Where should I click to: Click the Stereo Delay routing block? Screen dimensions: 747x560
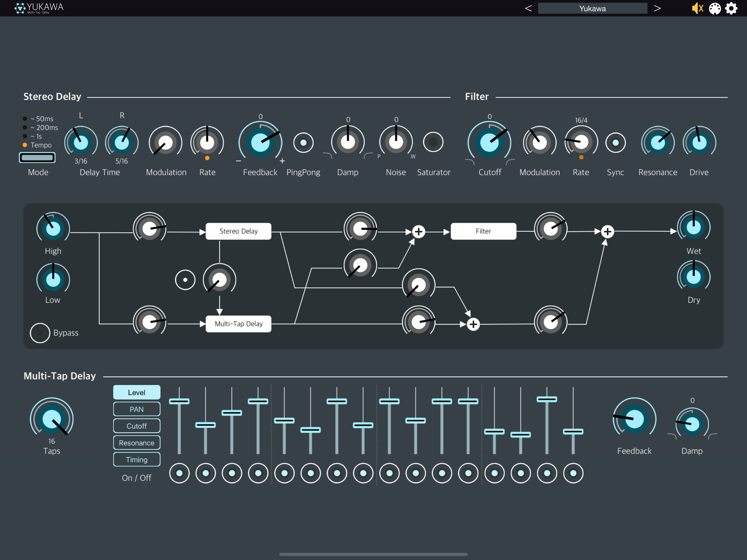[x=238, y=231]
